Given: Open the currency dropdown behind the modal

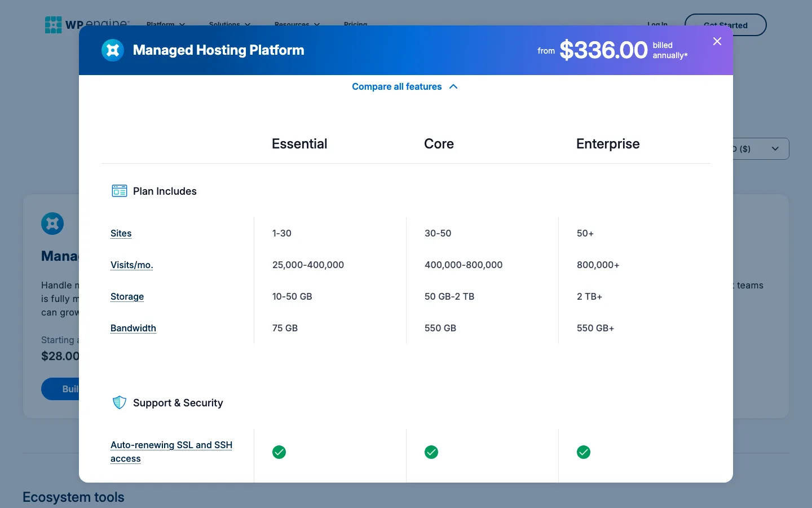Looking at the screenshot, I should point(761,149).
